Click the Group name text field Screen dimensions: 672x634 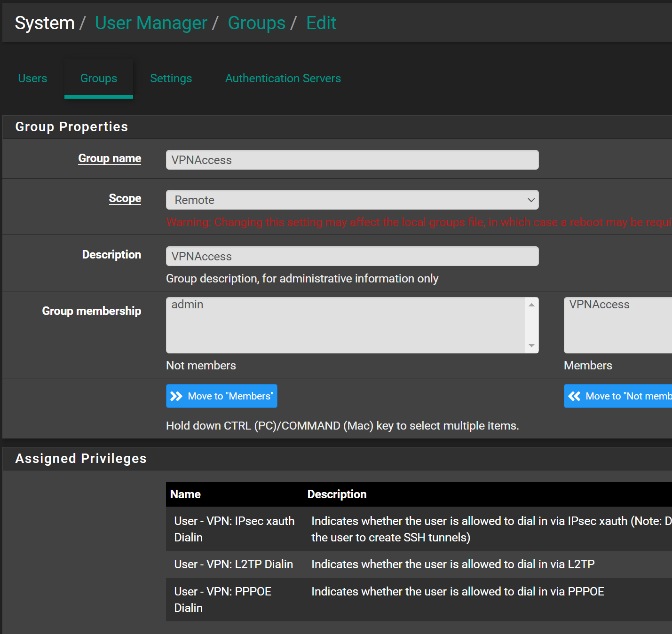352,160
